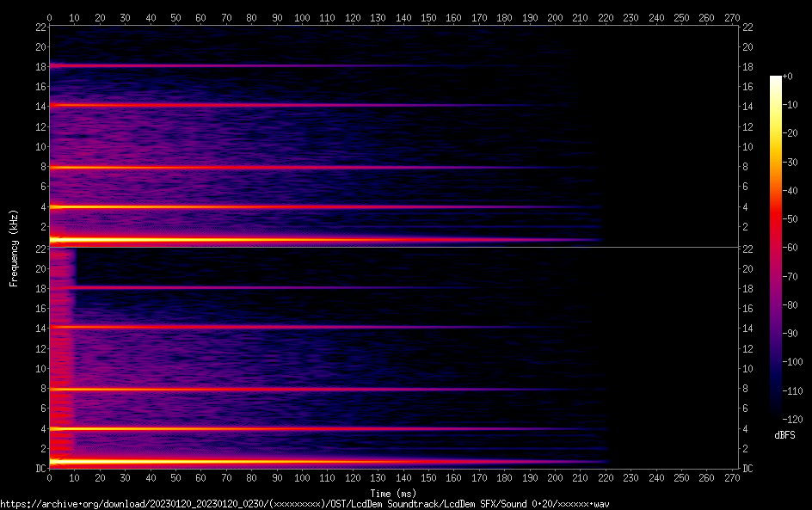Click the rotated Frequency (kHz) axis label
812x510 pixels.
tap(14, 248)
